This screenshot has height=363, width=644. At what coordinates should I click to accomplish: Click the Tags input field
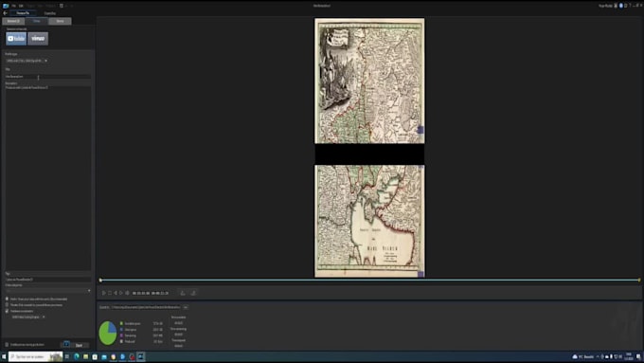coord(48,280)
